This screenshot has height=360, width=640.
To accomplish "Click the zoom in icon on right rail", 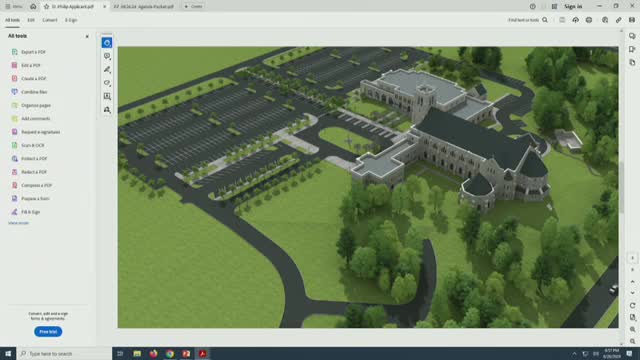I will pos(633,329).
